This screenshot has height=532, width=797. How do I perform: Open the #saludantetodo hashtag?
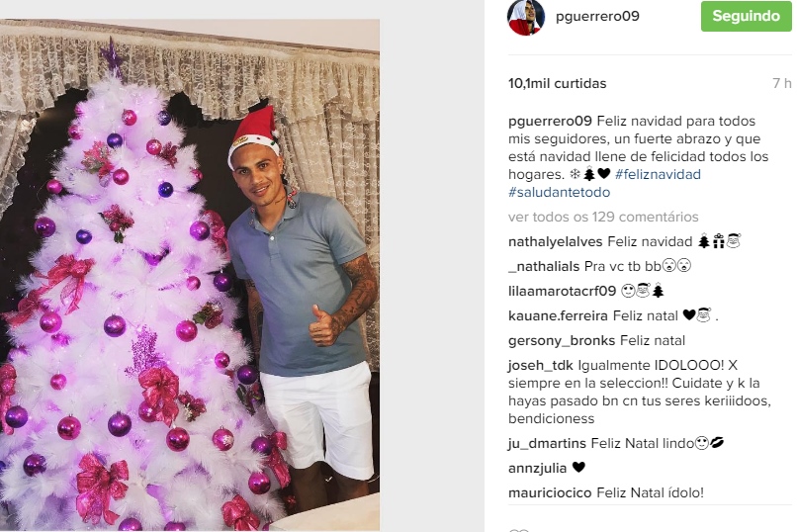pyautogui.click(x=559, y=192)
